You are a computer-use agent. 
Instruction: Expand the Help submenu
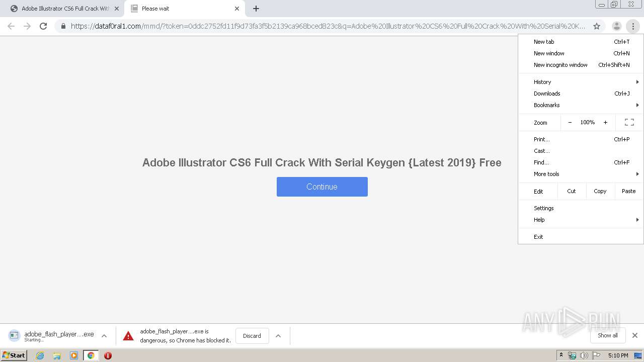581,220
